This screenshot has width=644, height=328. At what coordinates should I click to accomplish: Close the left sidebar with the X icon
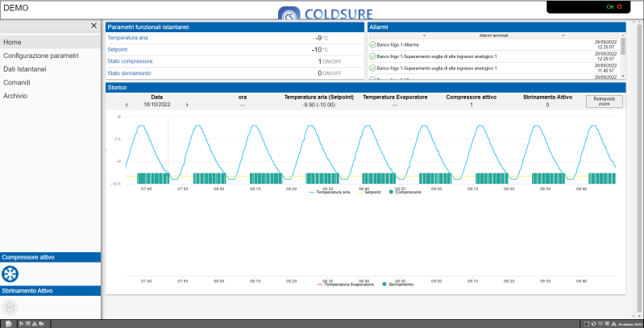coord(93,26)
